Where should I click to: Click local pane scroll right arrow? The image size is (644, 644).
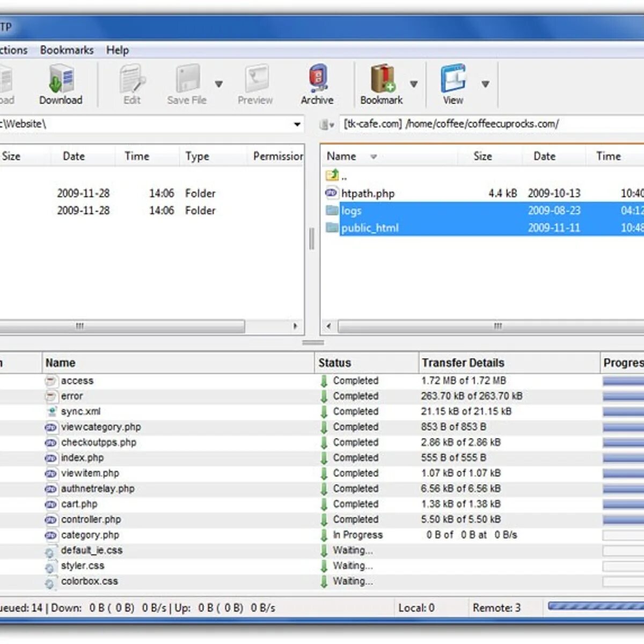[295, 326]
